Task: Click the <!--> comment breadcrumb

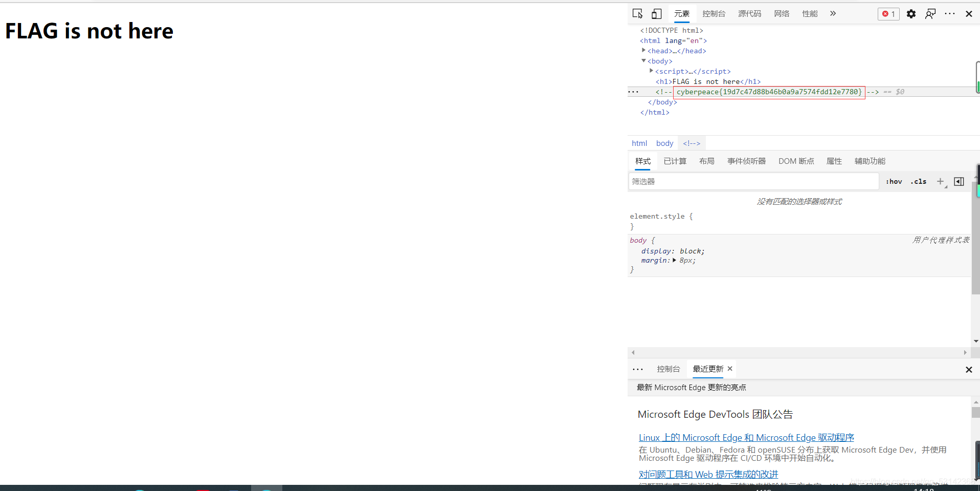Action: (692, 143)
